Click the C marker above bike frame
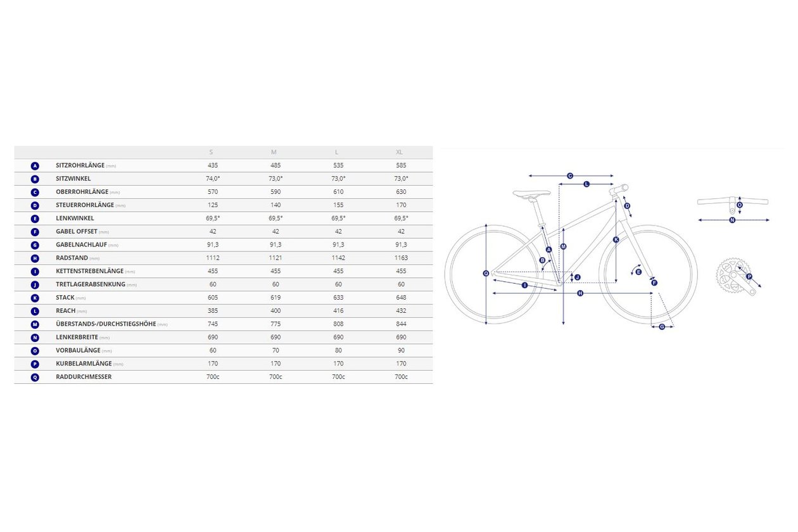The image size is (798, 532). (570, 176)
